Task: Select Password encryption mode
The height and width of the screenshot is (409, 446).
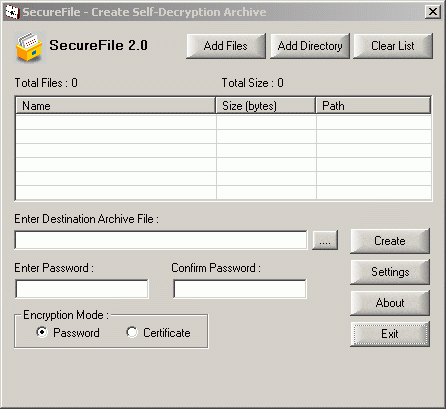Action: [68, 332]
